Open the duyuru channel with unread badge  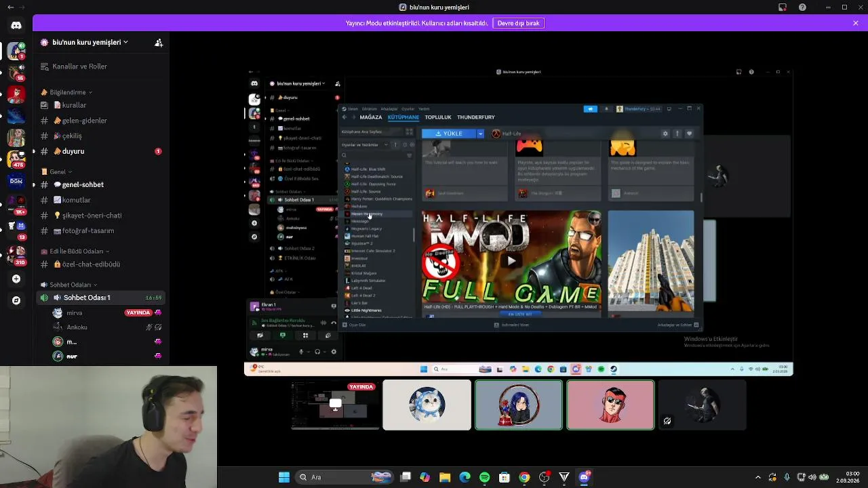coord(100,151)
